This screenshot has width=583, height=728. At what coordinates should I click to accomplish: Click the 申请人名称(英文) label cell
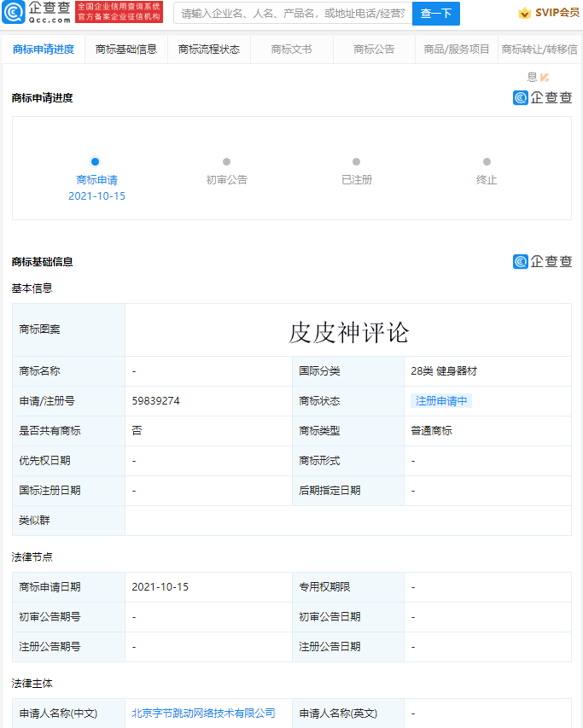pos(348,713)
